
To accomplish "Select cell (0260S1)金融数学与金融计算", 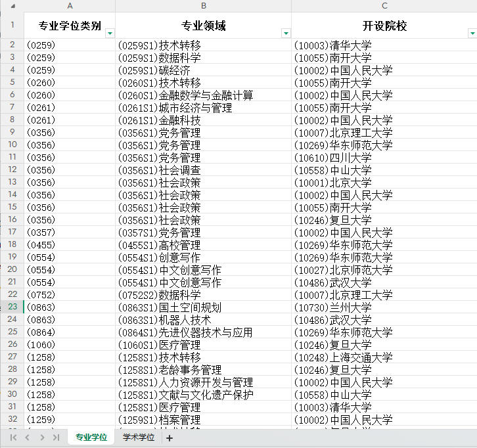I will [203, 95].
